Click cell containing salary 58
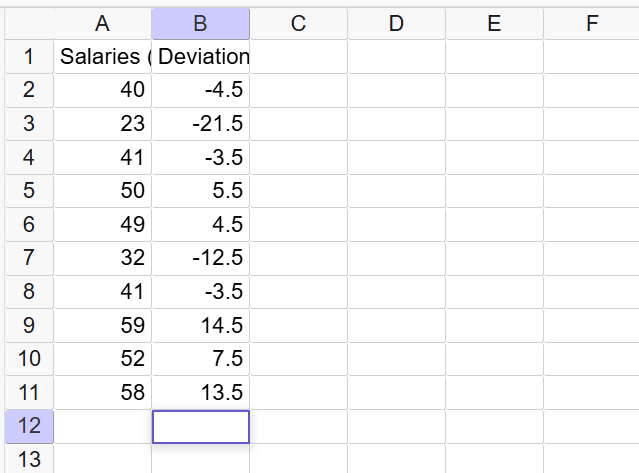This screenshot has height=473, width=639. 103,393
